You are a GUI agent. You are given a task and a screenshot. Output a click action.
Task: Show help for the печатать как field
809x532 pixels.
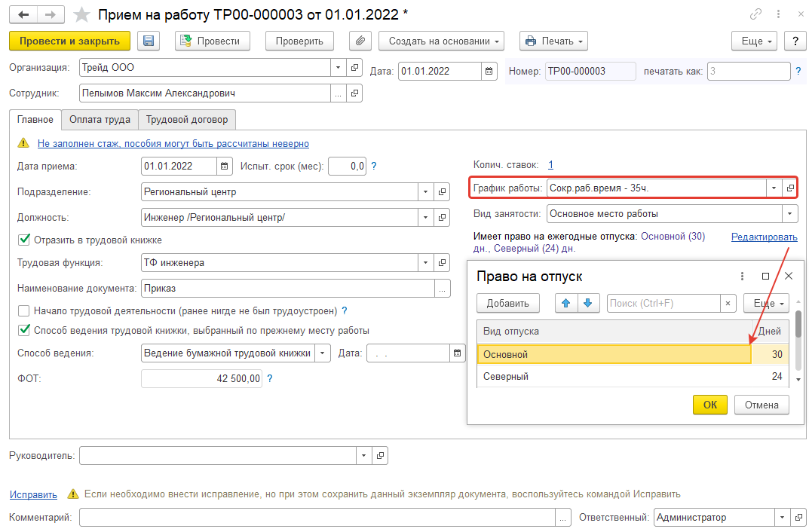pyautogui.click(x=798, y=71)
